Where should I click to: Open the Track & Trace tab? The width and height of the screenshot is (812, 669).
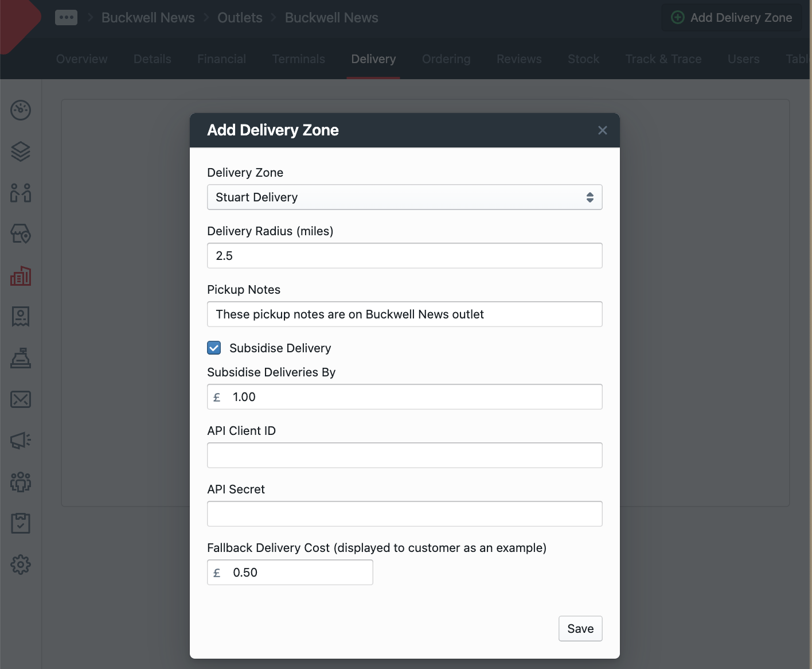tap(663, 59)
